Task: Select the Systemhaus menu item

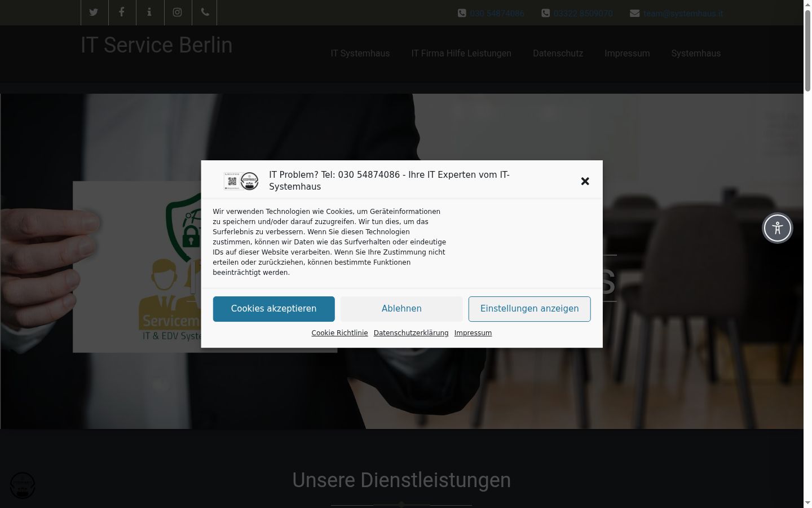Action: click(696, 54)
